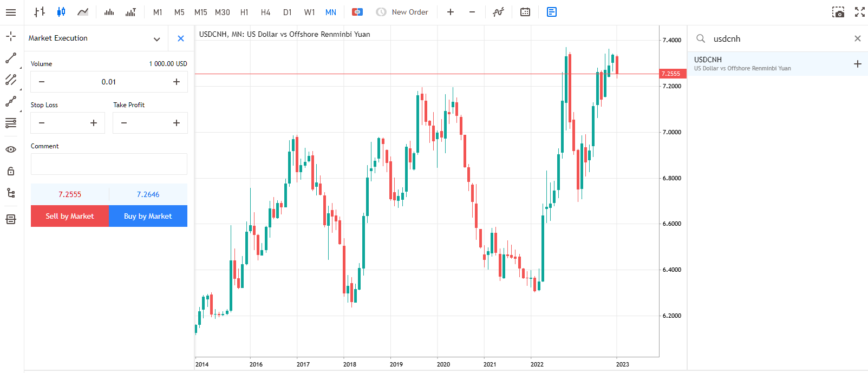Select the crosshair cursor tool
The height and width of the screenshot is (373, 868).
11,36
